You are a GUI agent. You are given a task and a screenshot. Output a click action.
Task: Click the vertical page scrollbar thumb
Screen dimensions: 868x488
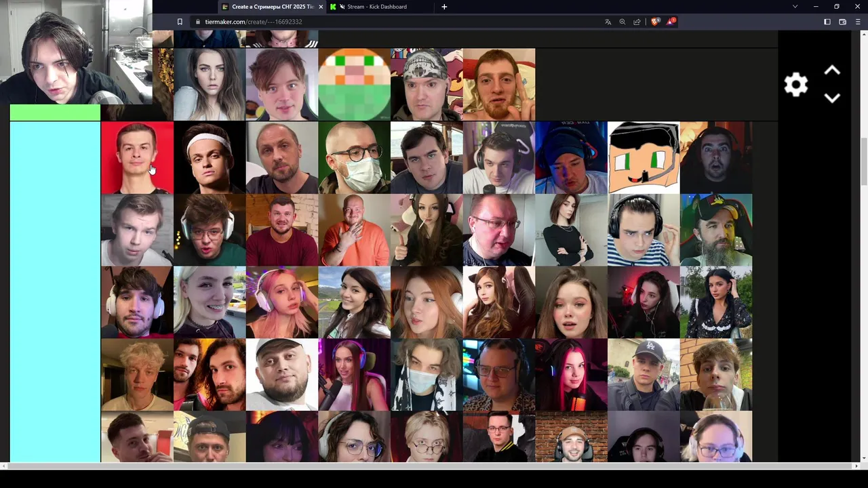tap(864, 161)
